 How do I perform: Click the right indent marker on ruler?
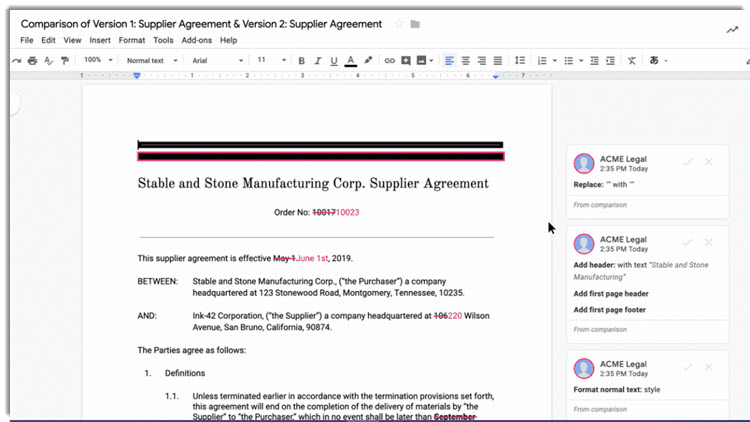[x=496, y=76]
